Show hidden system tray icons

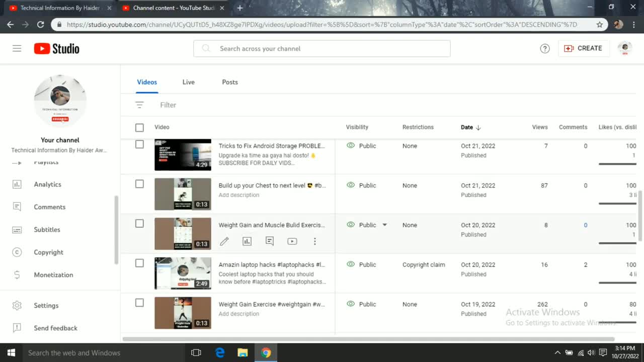pyautogui.click(x=557, y=353)
